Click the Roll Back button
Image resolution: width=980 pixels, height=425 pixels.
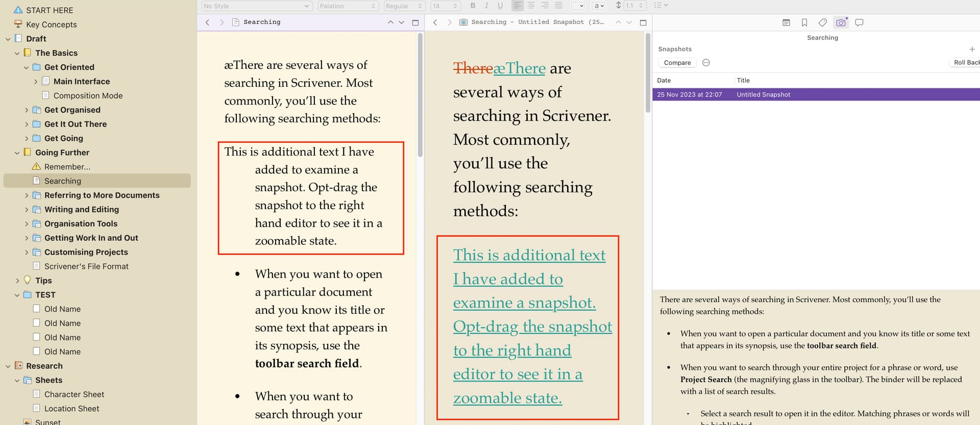click(964, 63)
